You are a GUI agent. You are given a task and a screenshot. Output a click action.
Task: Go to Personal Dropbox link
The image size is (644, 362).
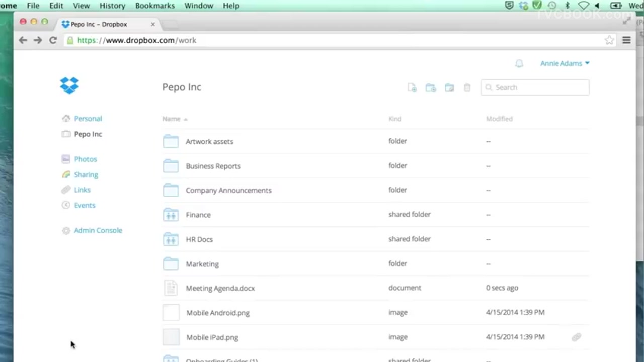88,119
